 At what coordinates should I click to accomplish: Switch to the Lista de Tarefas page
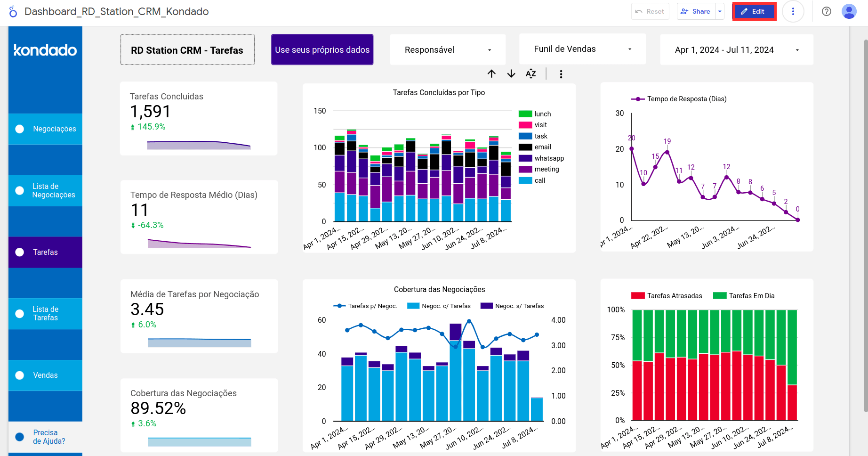coord(46,314)
